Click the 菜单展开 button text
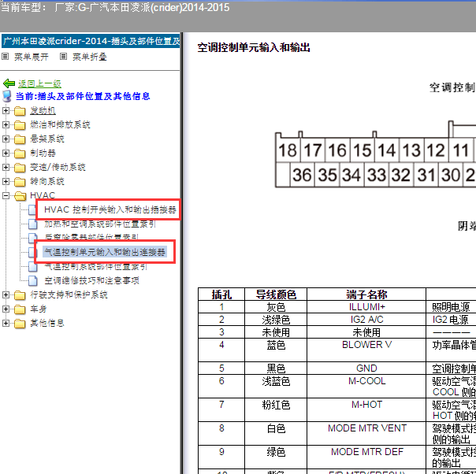The width and height of the screenshot is (476, 474). click(x=32, y=57)
